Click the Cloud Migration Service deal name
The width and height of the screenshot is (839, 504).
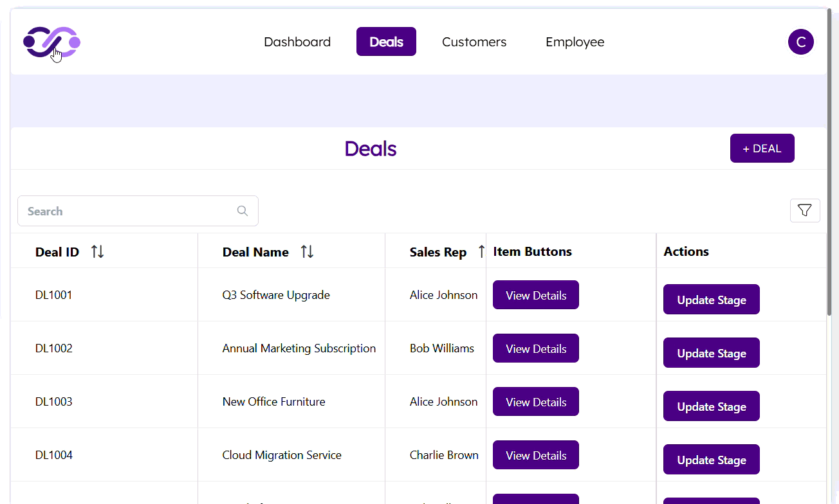click(282, 455)
